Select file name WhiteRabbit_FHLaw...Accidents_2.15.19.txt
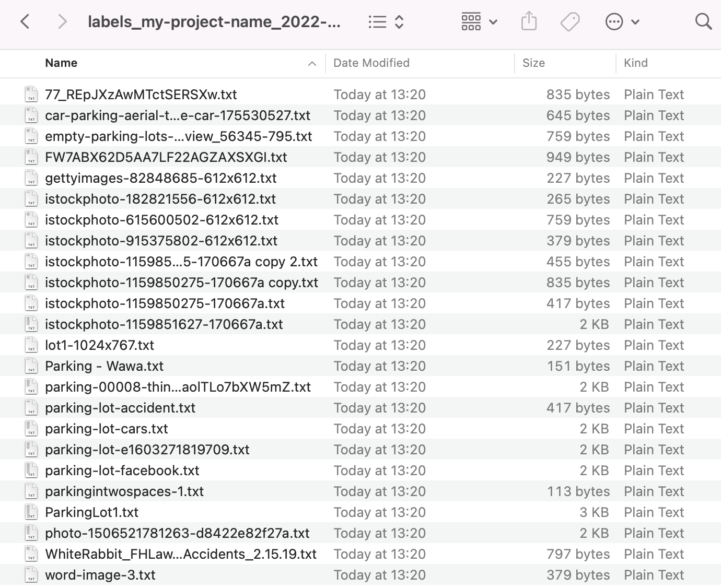The height and width of the screenshot is (588, 721). (x=181, y=554)
